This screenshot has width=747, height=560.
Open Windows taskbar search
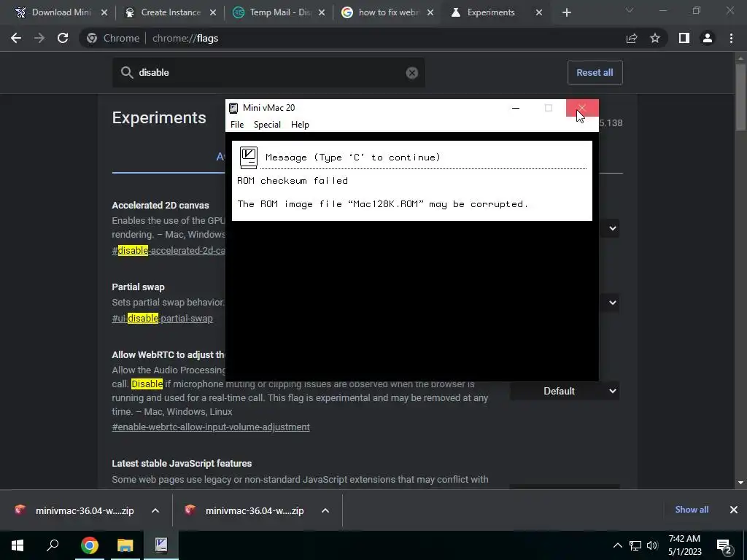pos(53,545)
